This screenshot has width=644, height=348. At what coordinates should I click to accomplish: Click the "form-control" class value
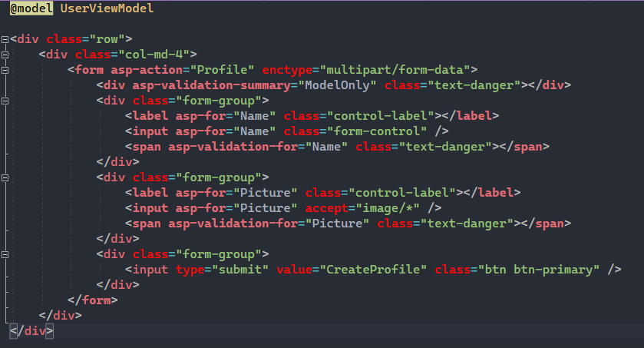click(x=377, y=131)
